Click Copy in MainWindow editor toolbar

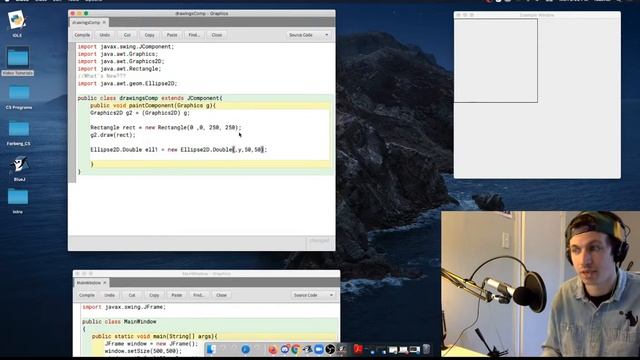click(x=154, y=295)
